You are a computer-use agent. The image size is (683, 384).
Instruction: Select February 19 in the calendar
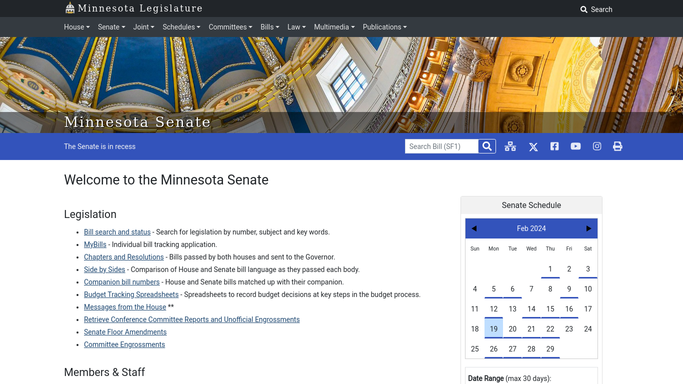point(494,329)
